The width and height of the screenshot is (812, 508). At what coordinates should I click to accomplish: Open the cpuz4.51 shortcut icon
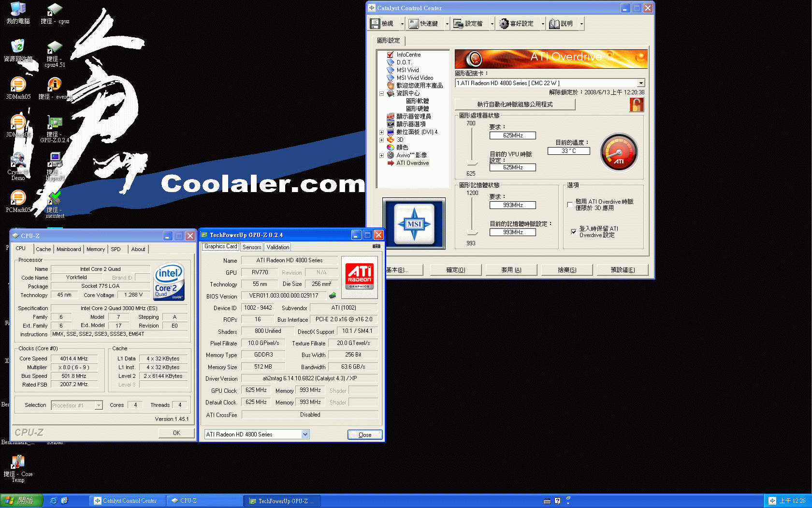55,54
